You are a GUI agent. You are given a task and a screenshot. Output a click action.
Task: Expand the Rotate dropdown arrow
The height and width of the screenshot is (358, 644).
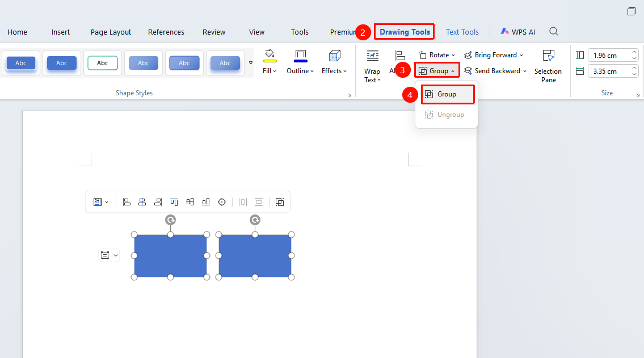coord(453,55)
